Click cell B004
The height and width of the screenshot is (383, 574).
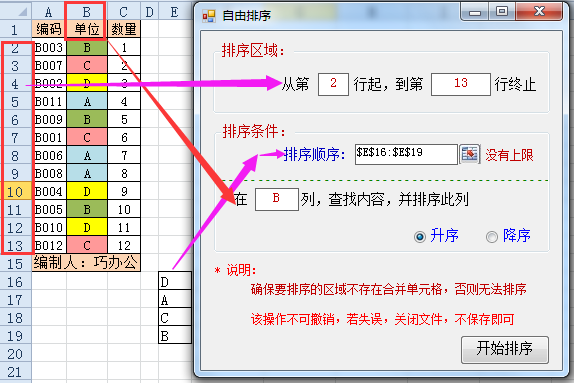(x=49, y=191)
